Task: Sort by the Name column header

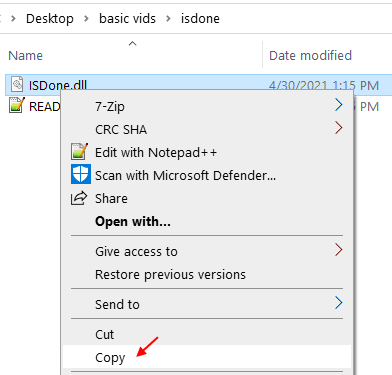Action: click(25, 55)
